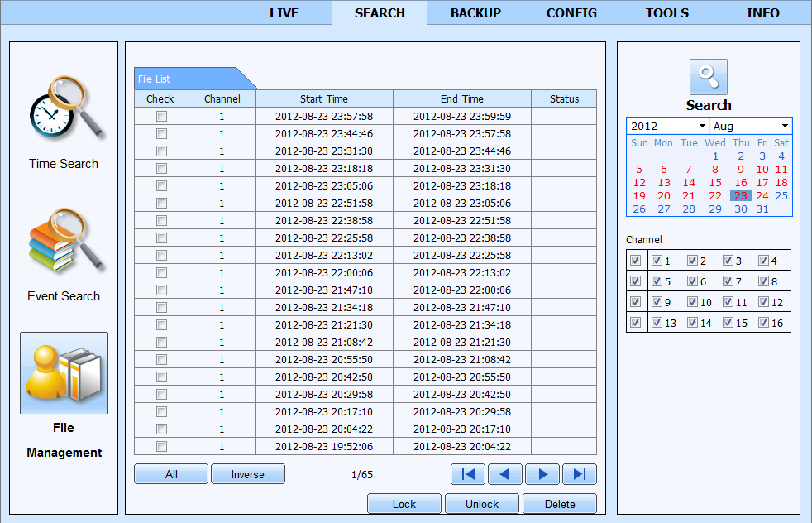Toggle the row checkbox for channels 1-4

635,260
